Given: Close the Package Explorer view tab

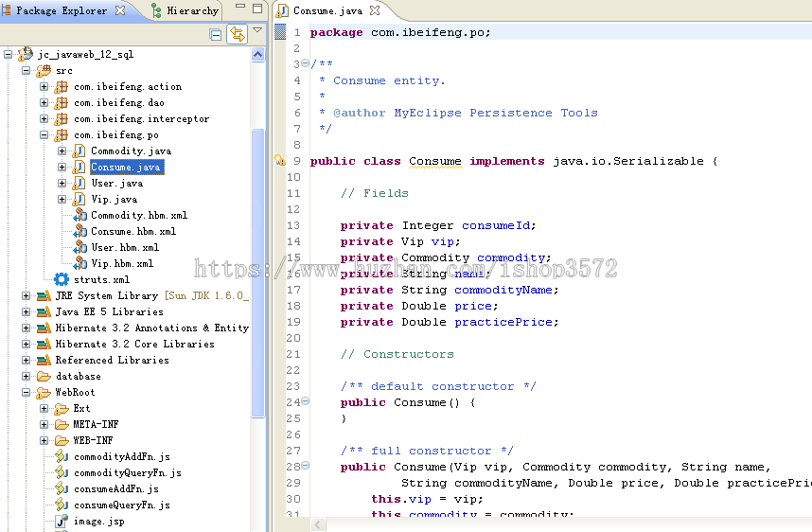Looking at the screenshot, I should tap(120, 10).
